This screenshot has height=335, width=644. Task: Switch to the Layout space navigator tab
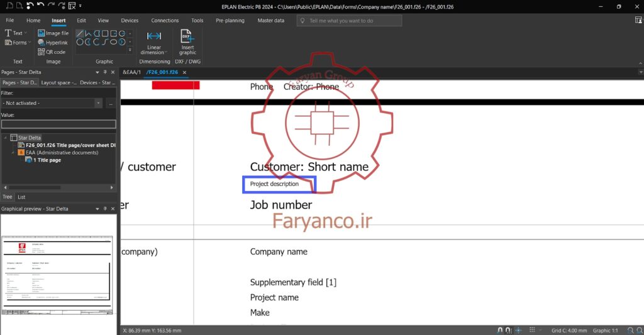pos(58,82)
